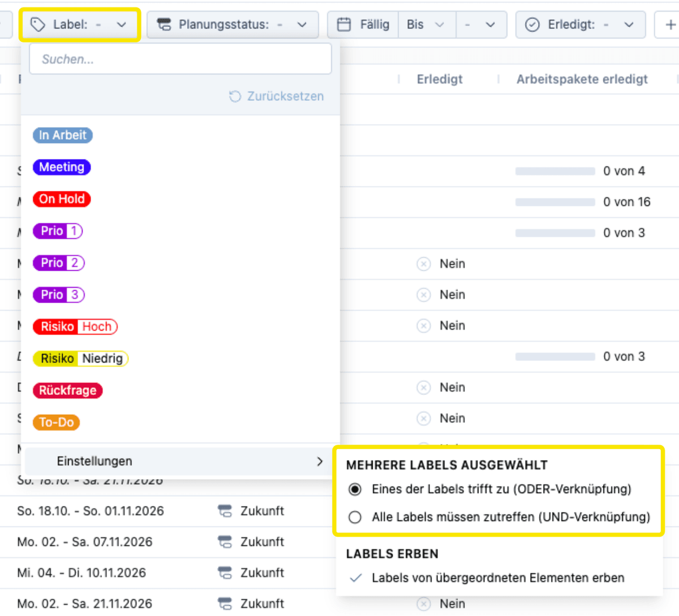Click date text Mo. 02. - Sa. 21.11.2026

click(x=85, y=604)
